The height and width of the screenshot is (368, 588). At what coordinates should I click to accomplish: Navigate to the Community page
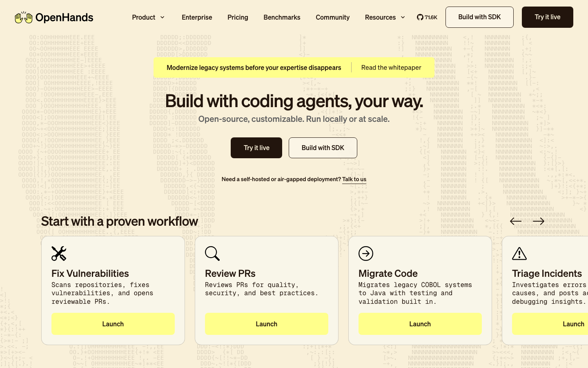(x=332, y=17)
